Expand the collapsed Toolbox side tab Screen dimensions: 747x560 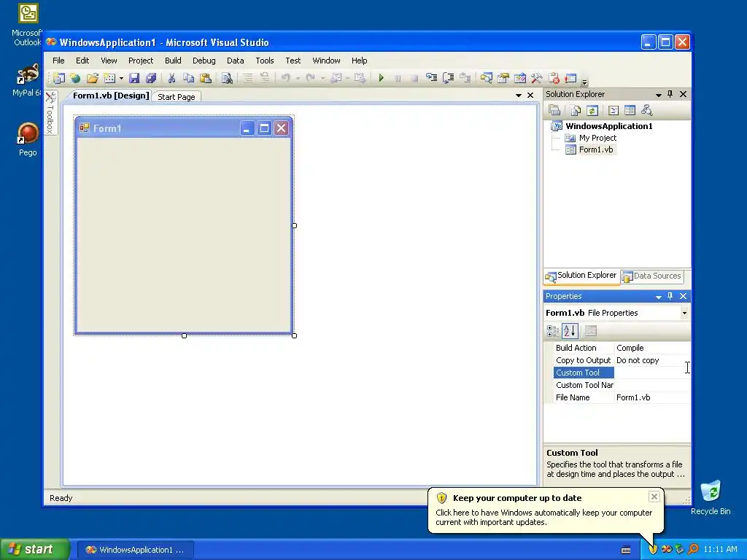click(x=50, y=112)
